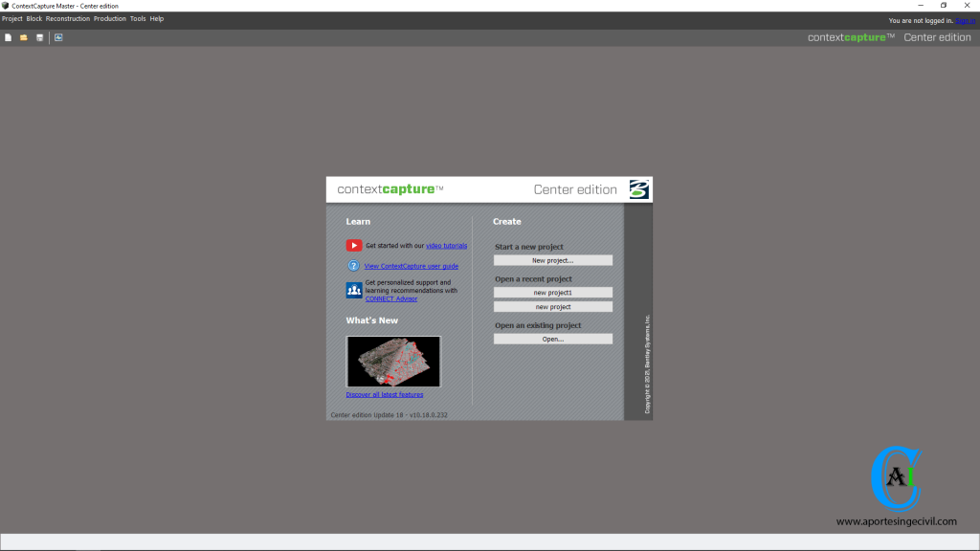The image size is (980, 551).
Task: Open the recent project named new project1
Action: (x=552, y=292)
